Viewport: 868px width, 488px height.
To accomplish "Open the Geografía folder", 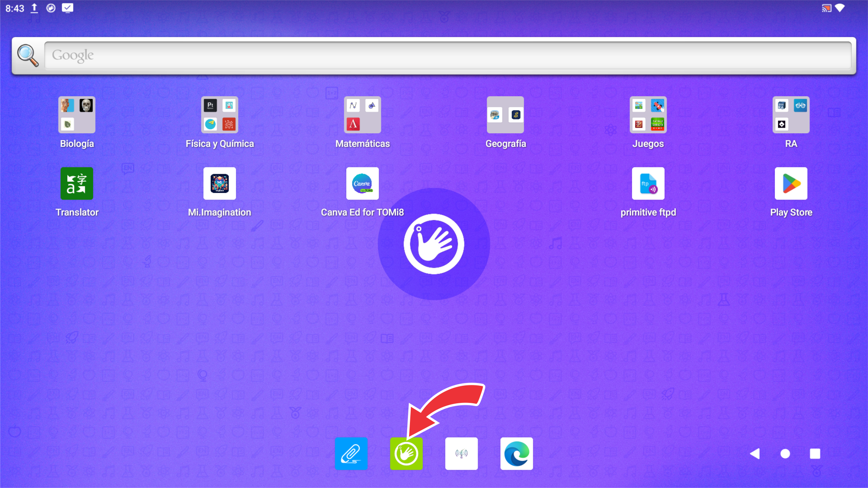I will (x=505, y=115).
